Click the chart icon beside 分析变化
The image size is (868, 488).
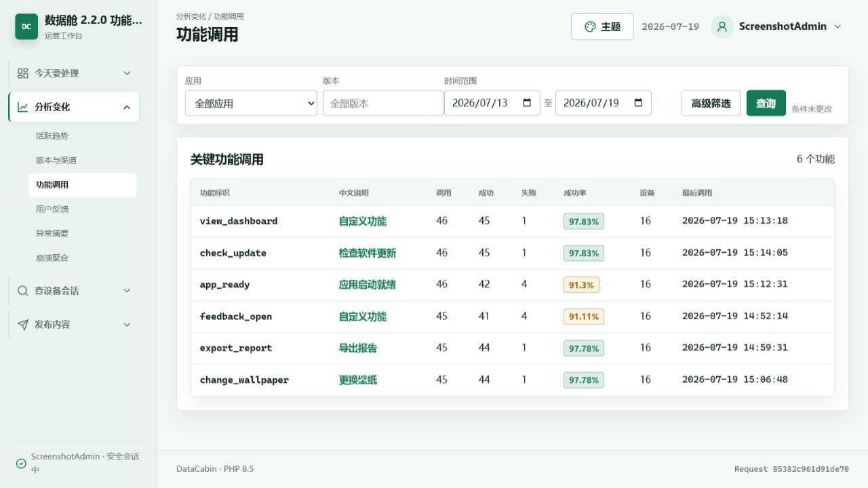[23, 107]
